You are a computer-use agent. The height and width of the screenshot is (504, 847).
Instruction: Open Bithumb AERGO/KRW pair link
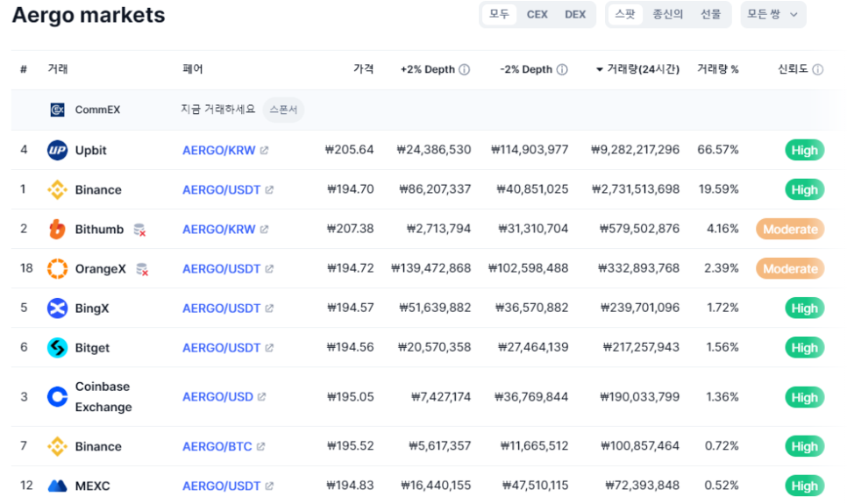coord(219,229)
